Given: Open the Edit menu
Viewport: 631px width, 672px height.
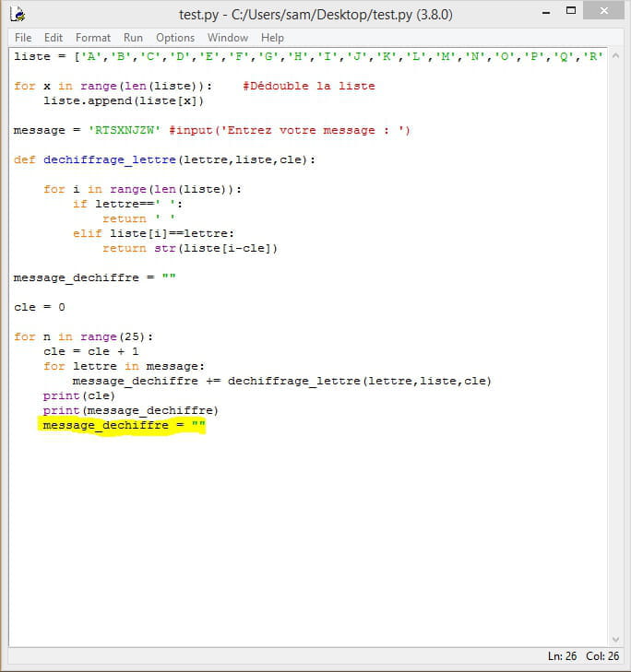Looking at the screenshot, I should coord(54,38).
